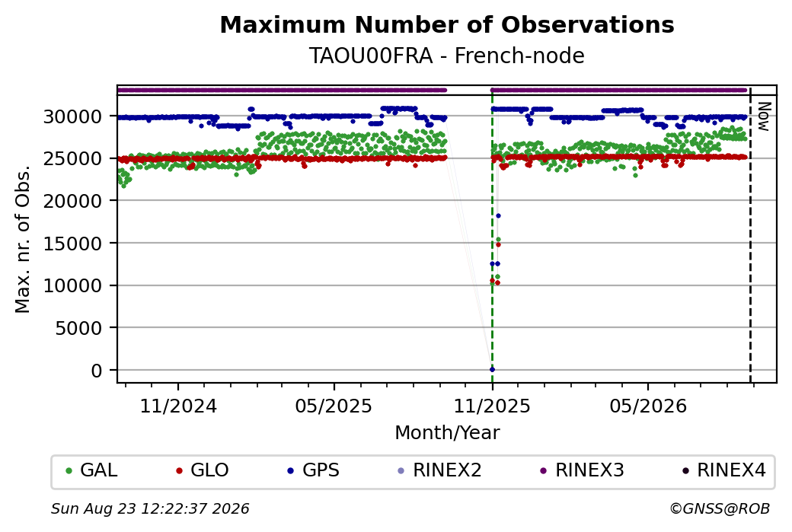Image resolution: width=792 pixels, height=532 pixels.
Task: Click the 'Month/Year' axis title
Action: coord(448,432)
